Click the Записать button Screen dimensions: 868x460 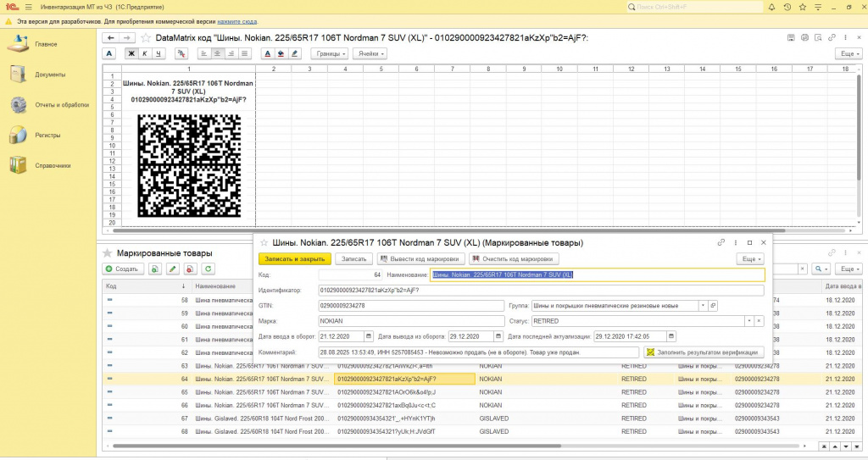click(353, 258)
